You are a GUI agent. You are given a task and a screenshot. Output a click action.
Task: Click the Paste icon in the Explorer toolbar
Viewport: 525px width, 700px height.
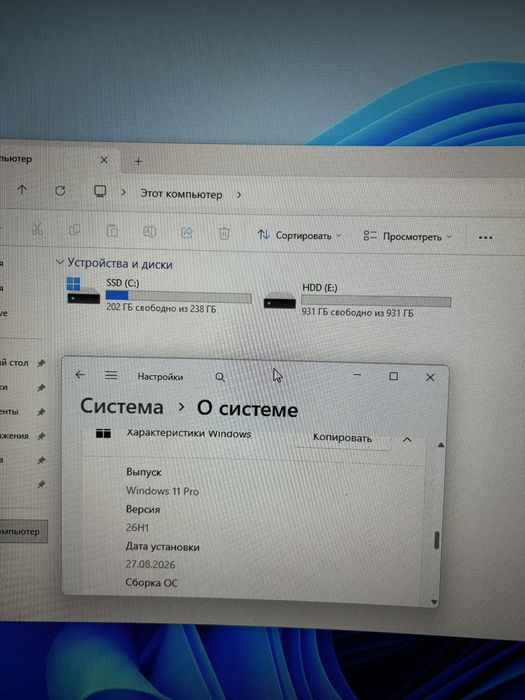tap(112, 231)
